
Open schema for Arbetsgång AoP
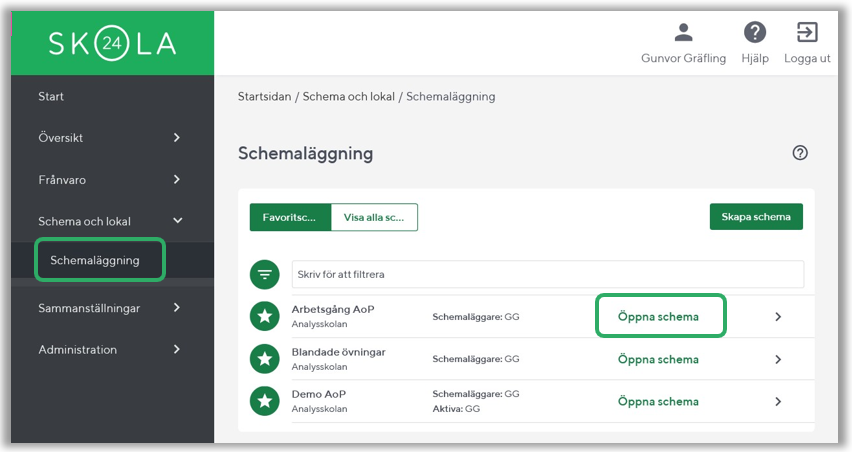click(658, 316)
